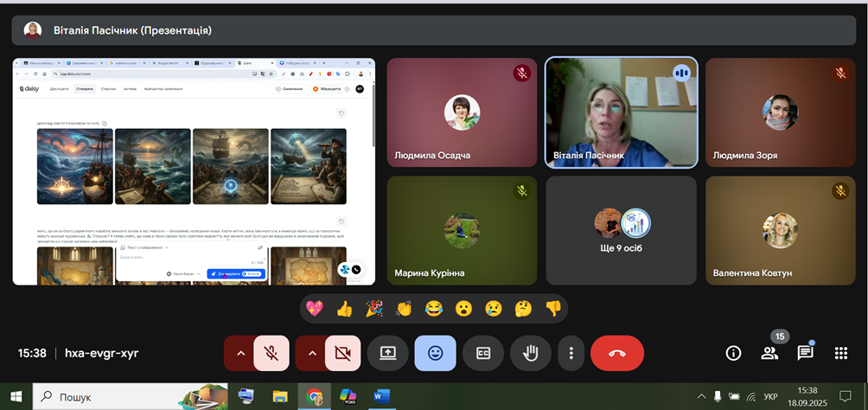Open Microsoft Word from the taskbar

[x=381, y=397]
